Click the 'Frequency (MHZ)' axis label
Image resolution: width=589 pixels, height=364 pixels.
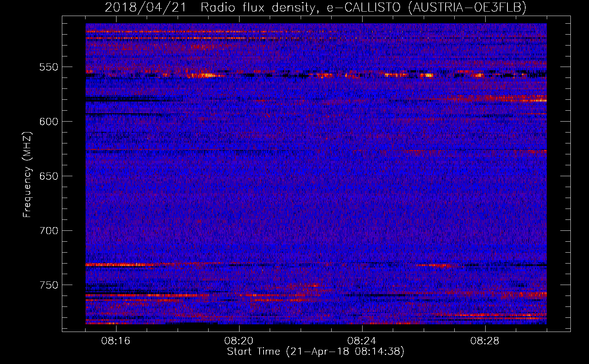(x=27, y=175)
